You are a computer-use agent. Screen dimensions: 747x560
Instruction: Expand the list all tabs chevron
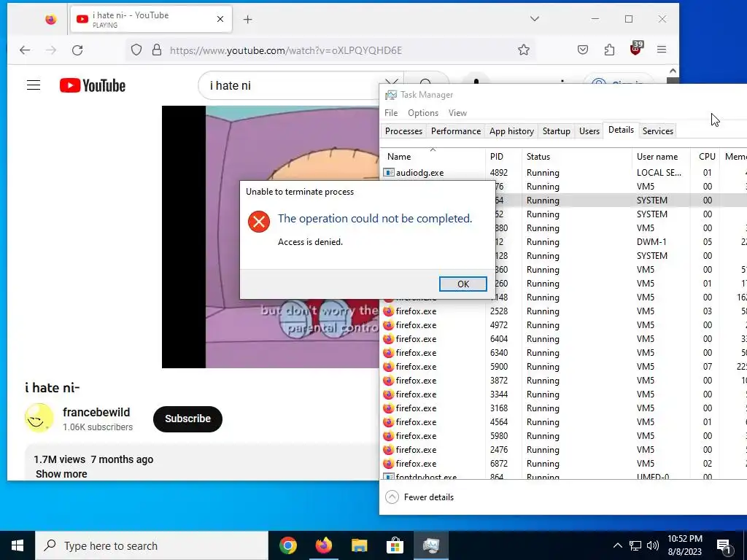pos(535,19)
